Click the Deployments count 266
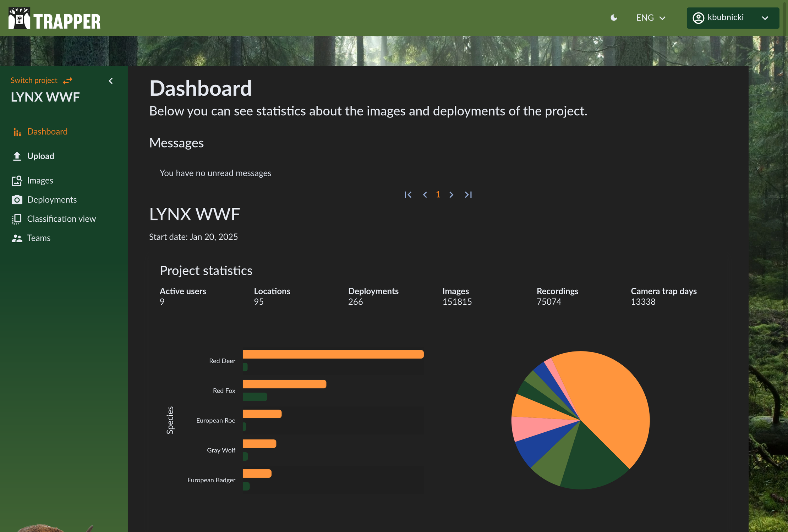Screen dimensions: 788x532 point(355,302)
